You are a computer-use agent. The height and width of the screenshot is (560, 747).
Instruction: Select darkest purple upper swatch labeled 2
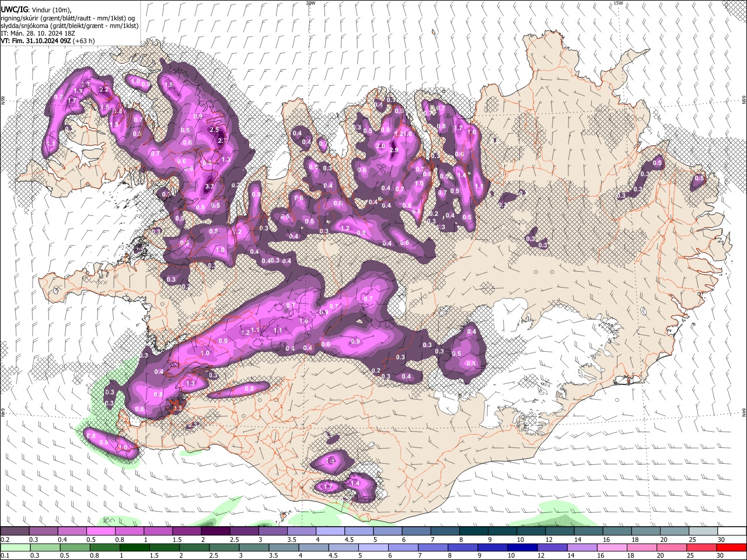tap(215, 531)
